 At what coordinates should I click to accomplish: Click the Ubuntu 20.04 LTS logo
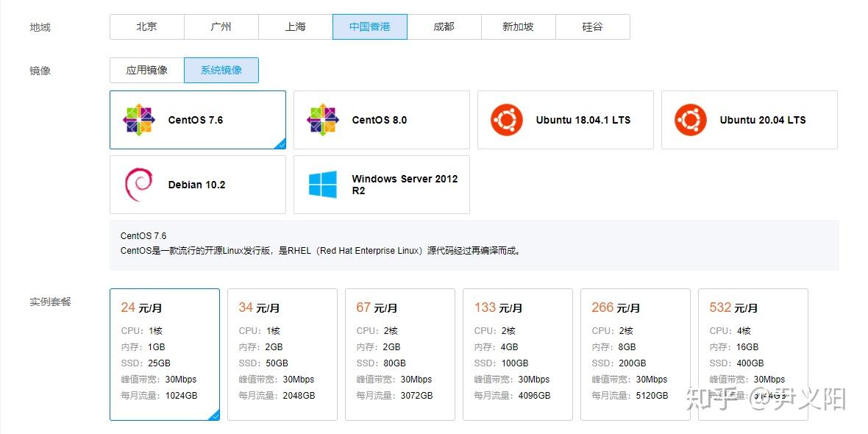tap(690, 120)
